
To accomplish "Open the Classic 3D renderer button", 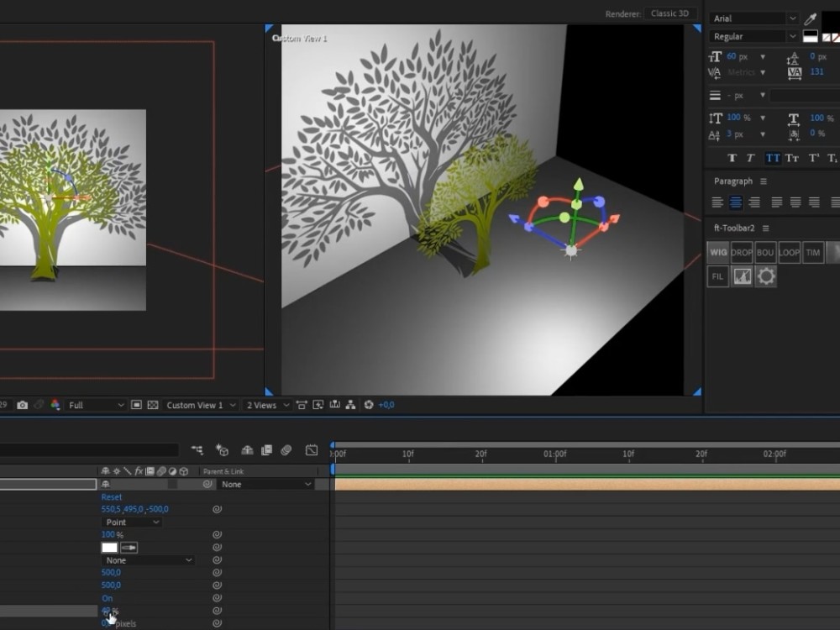I will [670, 13].
